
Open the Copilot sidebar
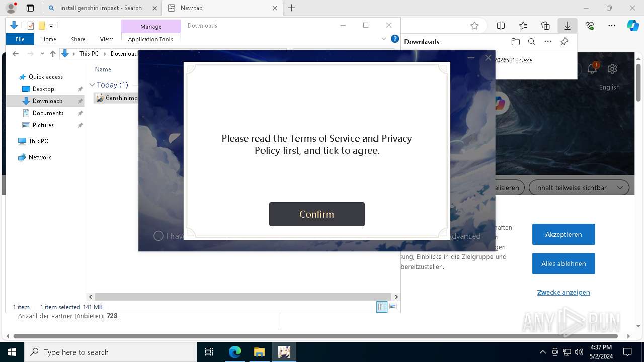click(x=632, y=26)
